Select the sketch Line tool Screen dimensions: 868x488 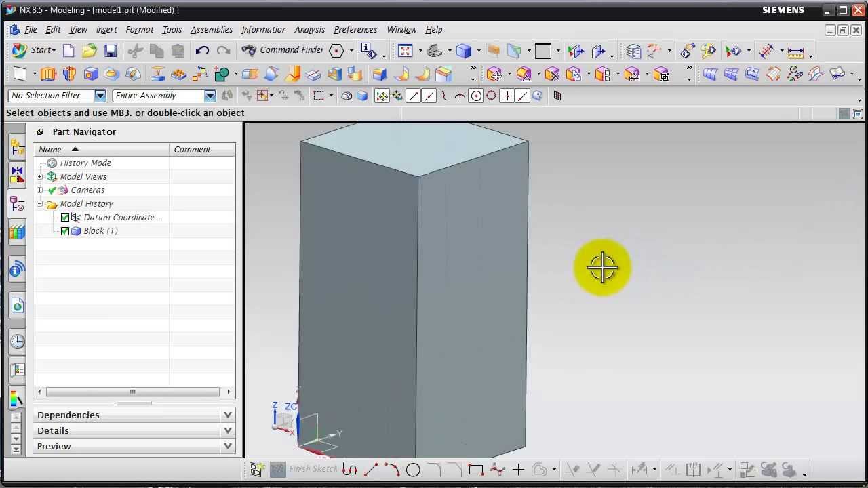371,469
